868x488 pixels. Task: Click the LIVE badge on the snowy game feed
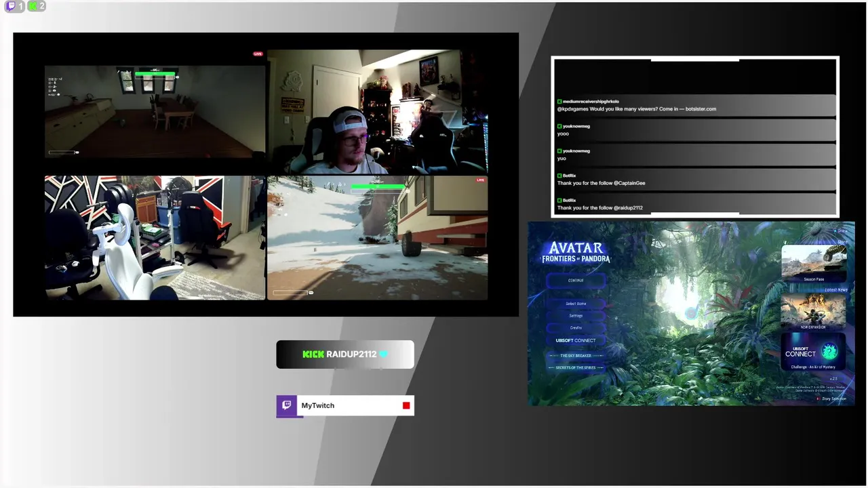[x=481, y=180]
